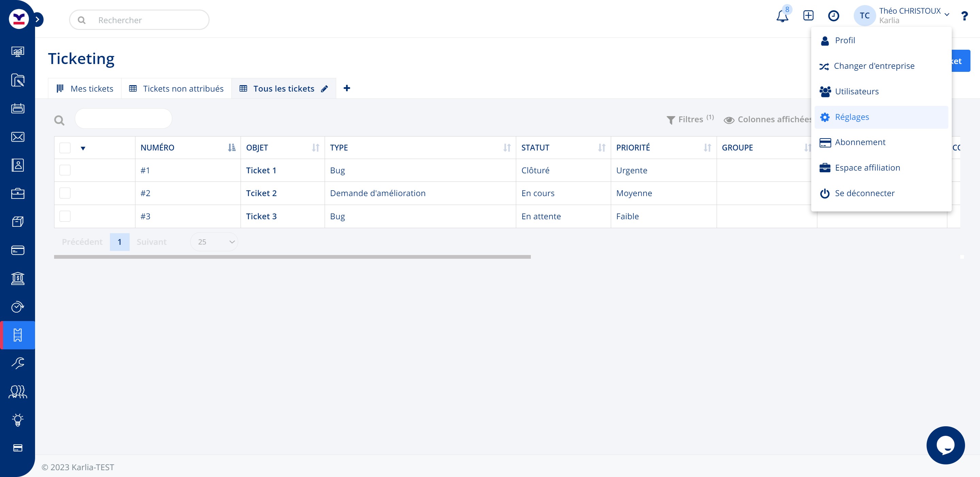Image resolution: width=980 pixels, height=477 pixels.
Task: Open the clock timer icon in header
Action: click(x=833, y=16)
